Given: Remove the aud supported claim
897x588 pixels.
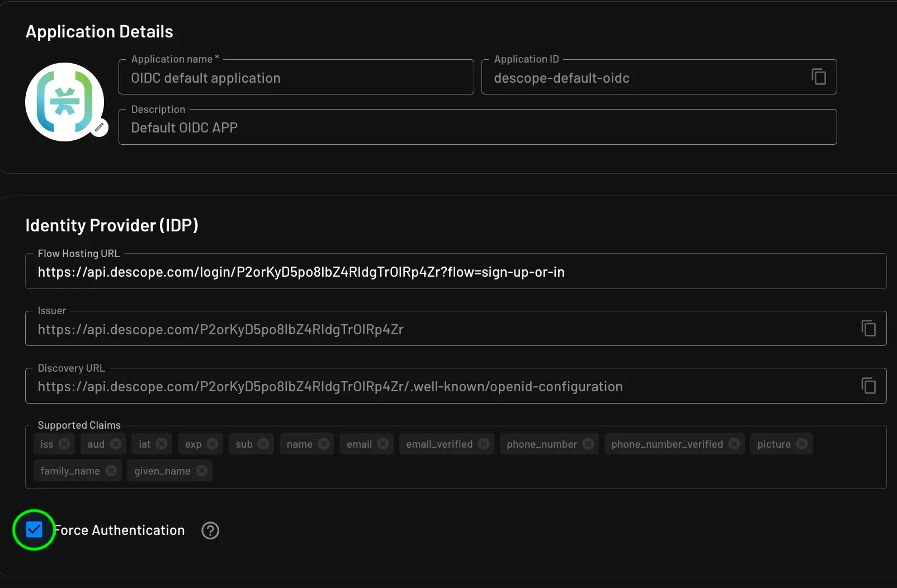Looking at the screenshot, I should click(x=116, y=443).
